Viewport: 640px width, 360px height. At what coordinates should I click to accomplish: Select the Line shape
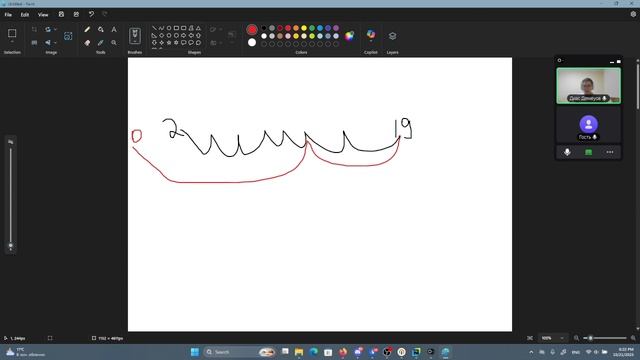154,28
